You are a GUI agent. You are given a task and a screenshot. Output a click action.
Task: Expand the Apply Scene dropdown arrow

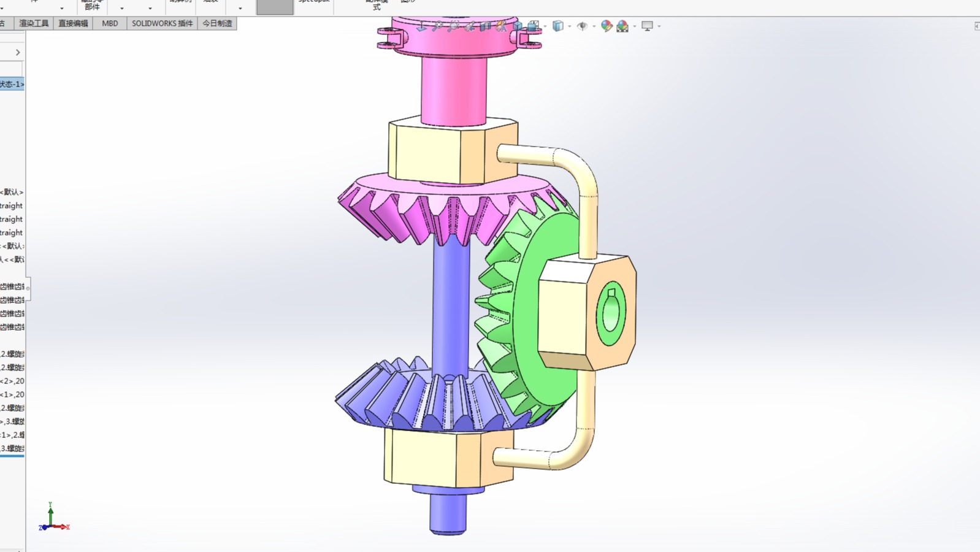click(x=635, y=26)
